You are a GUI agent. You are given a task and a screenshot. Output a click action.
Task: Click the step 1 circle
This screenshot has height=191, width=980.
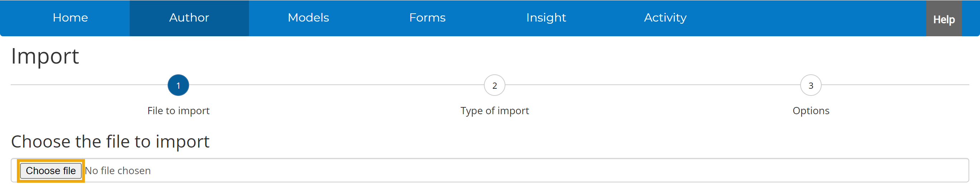pos(178,85)
